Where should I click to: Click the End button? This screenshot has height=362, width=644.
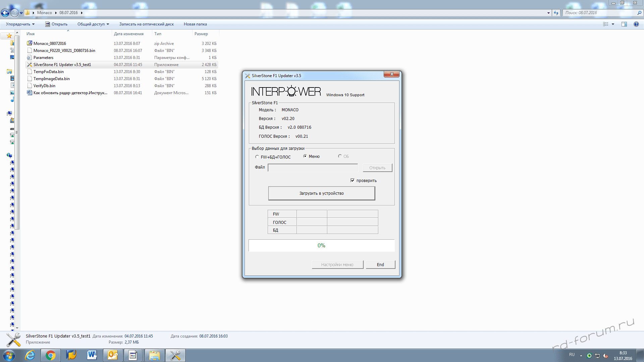(x=380, y=264)
